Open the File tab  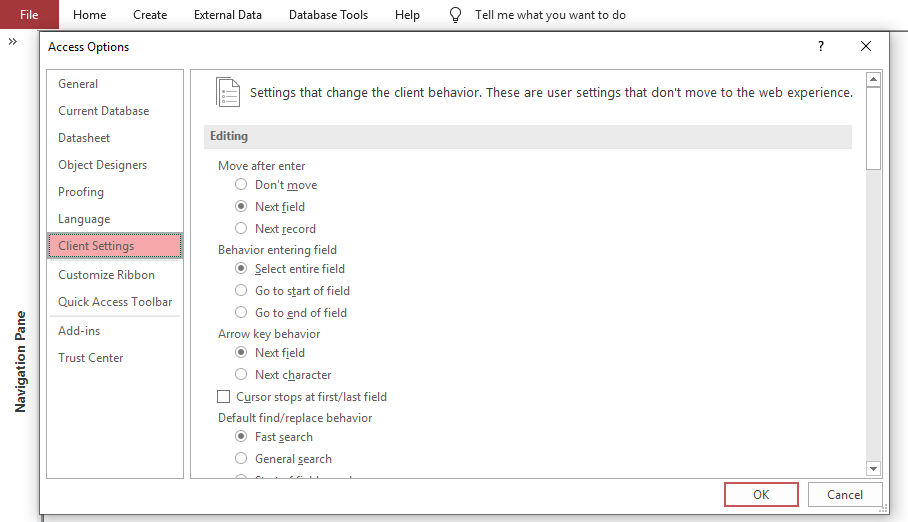coord(29,15)
